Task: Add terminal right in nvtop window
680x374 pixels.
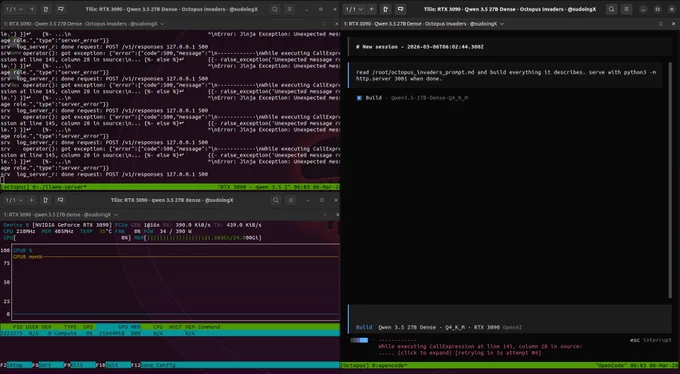Action: (46, 200)
